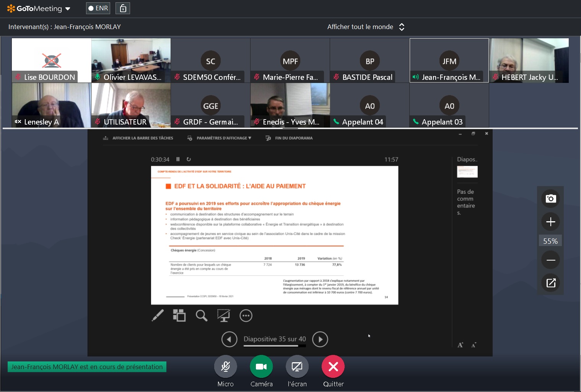The height and width of the screenshot is (392, 581).
Task: Click the slide progress bar
Action: (x=275, y=346)
